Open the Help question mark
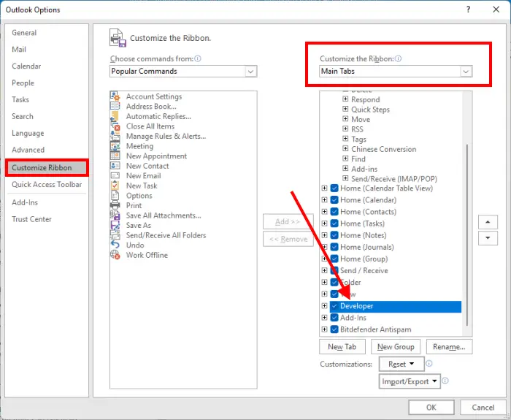This screenshot has height=420, width=511. click(x=468, y=9)
